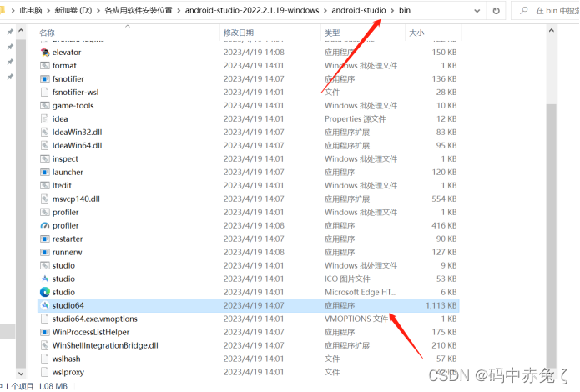
Task: Click the 1.08 MB status bar text
Action: pos(53,386)
